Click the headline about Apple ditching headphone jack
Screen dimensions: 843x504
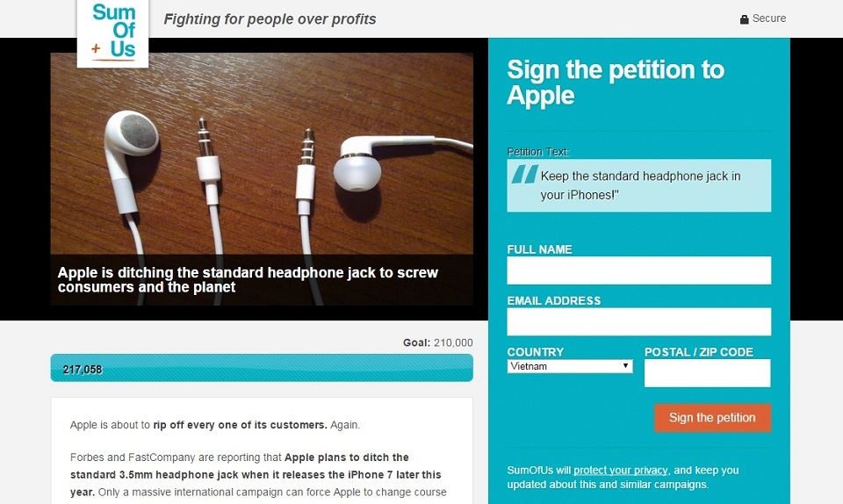(x=248, y=279)
